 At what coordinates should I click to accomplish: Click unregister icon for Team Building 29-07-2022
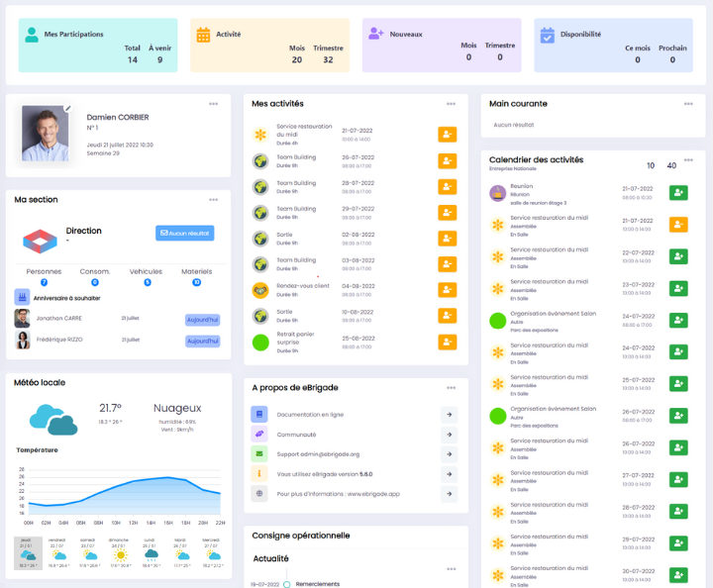(447, 213)
